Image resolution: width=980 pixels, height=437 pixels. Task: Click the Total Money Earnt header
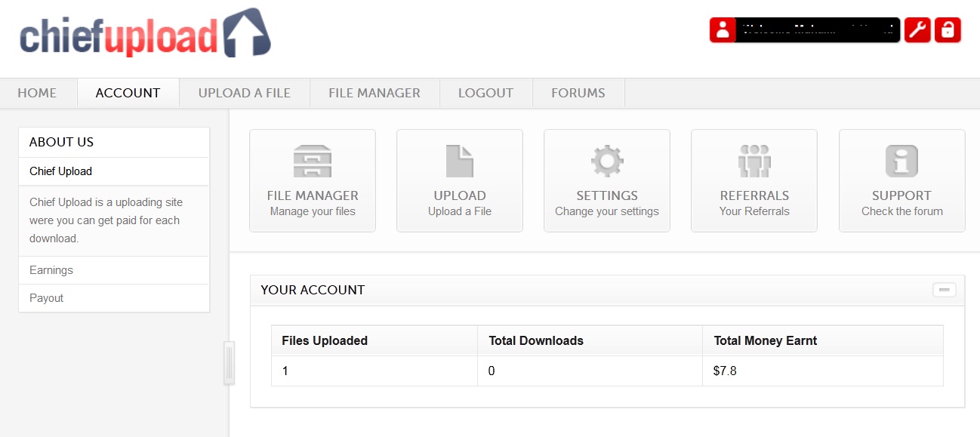(823, 340)
